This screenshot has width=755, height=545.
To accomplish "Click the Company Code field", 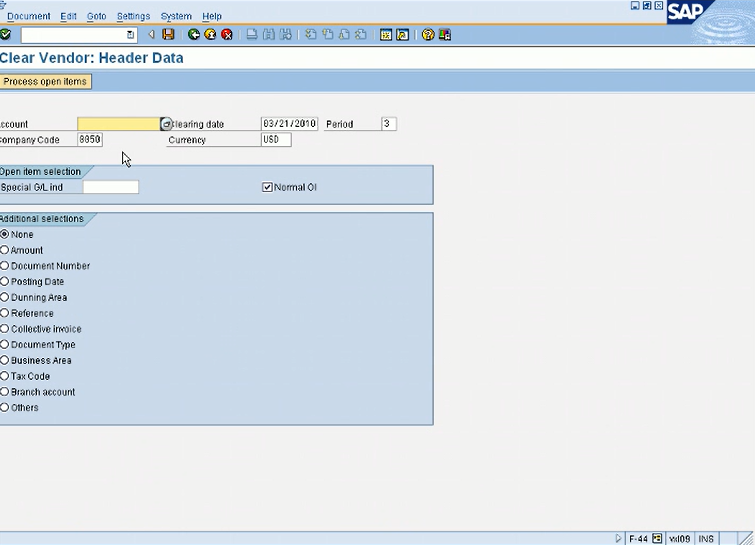I will pos(90,140).
